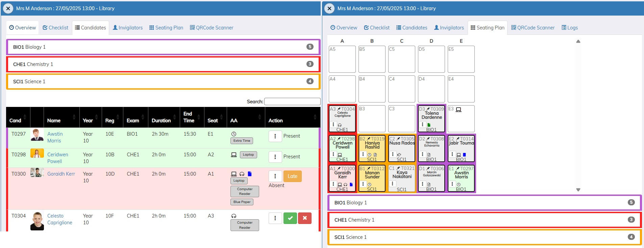644x248 pixels.
Task: Open the Logs tab in right panel
Action: 569,28
